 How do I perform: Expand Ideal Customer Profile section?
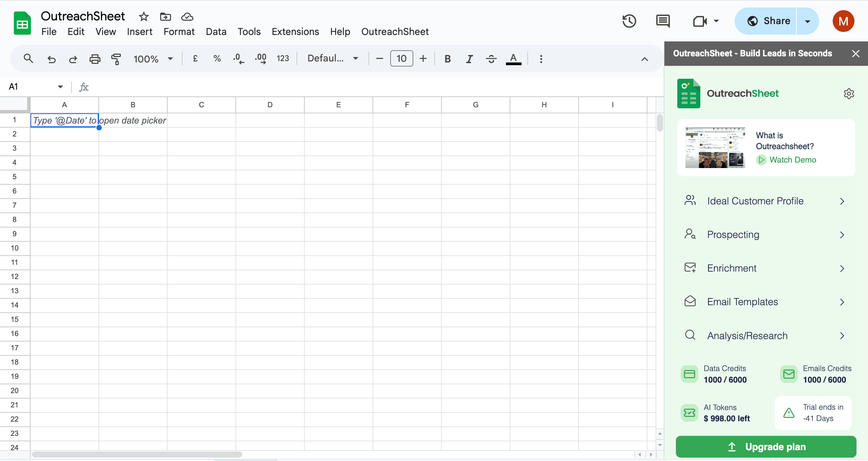click(x=766, y=201)
